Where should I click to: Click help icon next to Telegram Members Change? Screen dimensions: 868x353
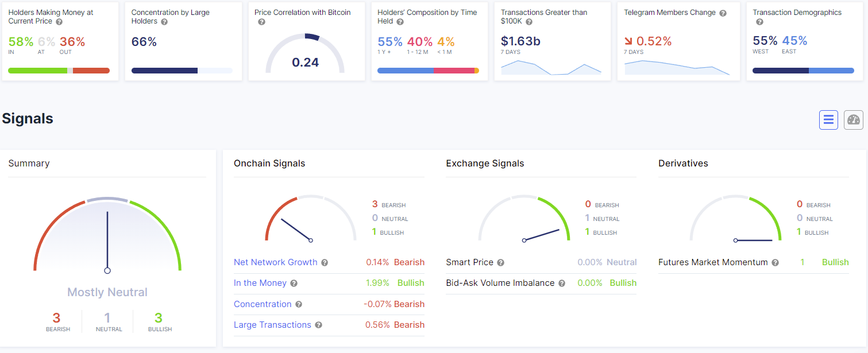(x=723, y=13)
